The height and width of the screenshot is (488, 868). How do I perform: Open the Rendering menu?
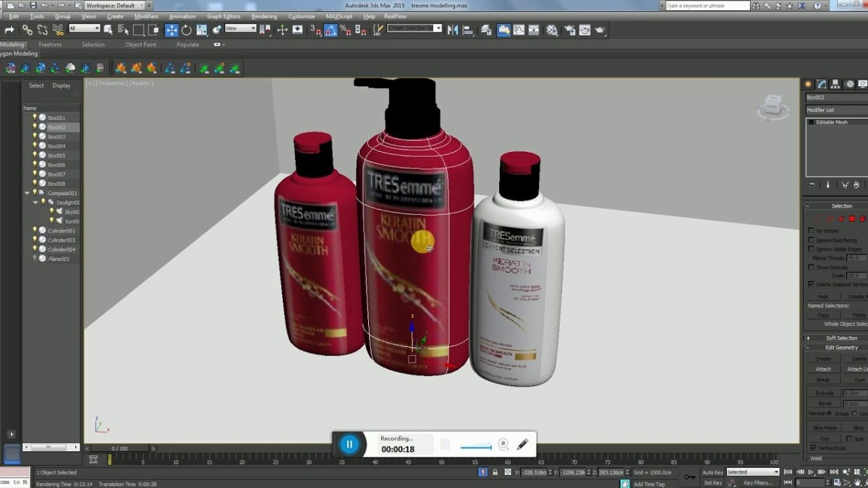point(264,16)
